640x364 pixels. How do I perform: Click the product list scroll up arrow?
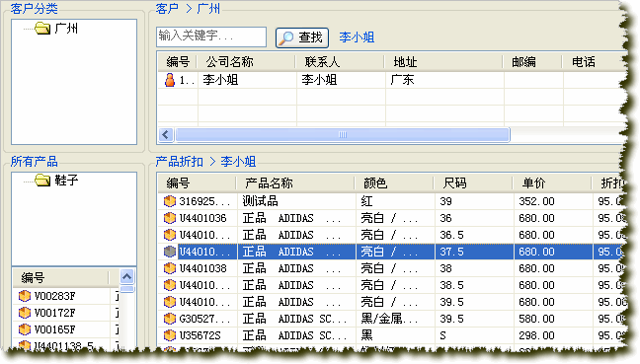[127, 277]
